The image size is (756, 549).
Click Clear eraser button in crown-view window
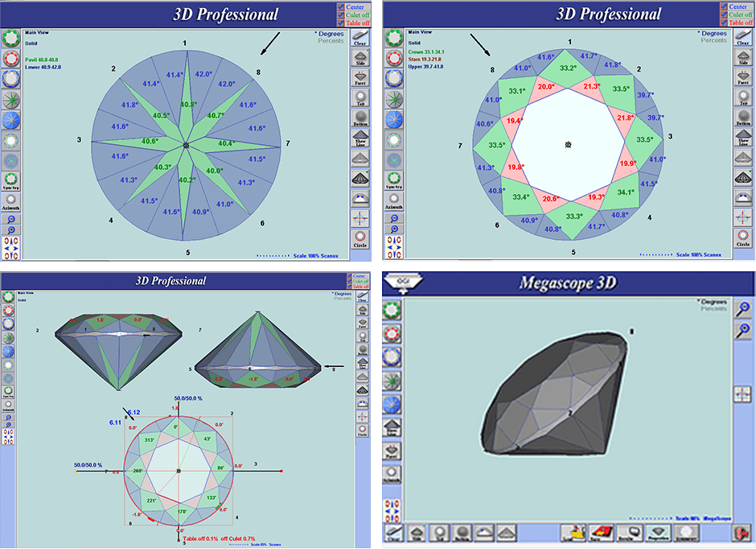coord(743,37)
